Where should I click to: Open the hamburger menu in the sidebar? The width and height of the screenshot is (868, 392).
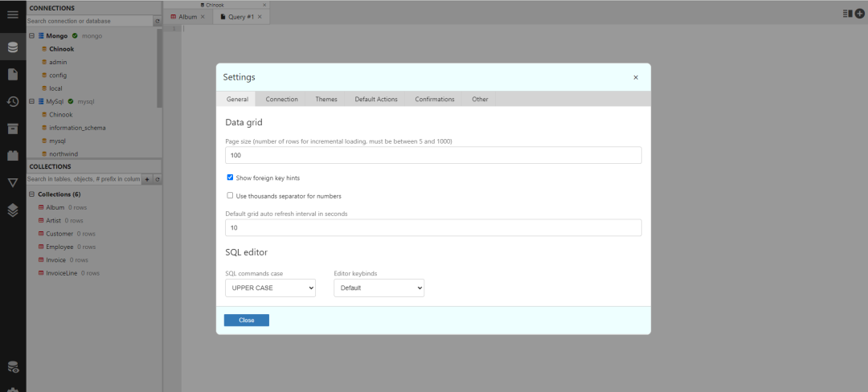click(x=13, y=14)
